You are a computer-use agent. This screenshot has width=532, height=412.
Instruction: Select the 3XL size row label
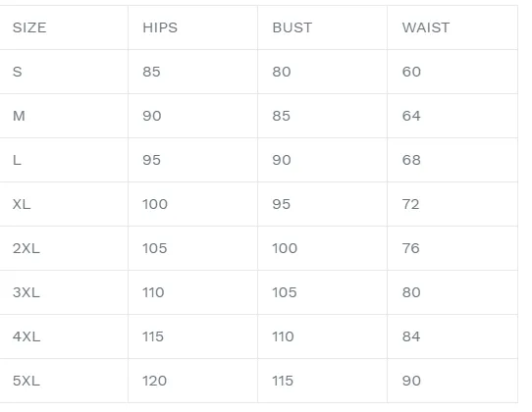[27, 292]
